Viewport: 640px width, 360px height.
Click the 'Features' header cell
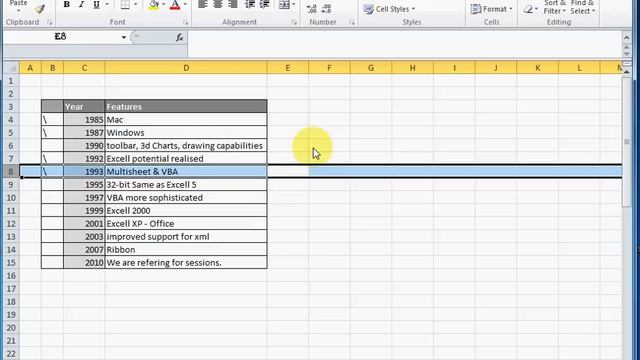point(186,107)
